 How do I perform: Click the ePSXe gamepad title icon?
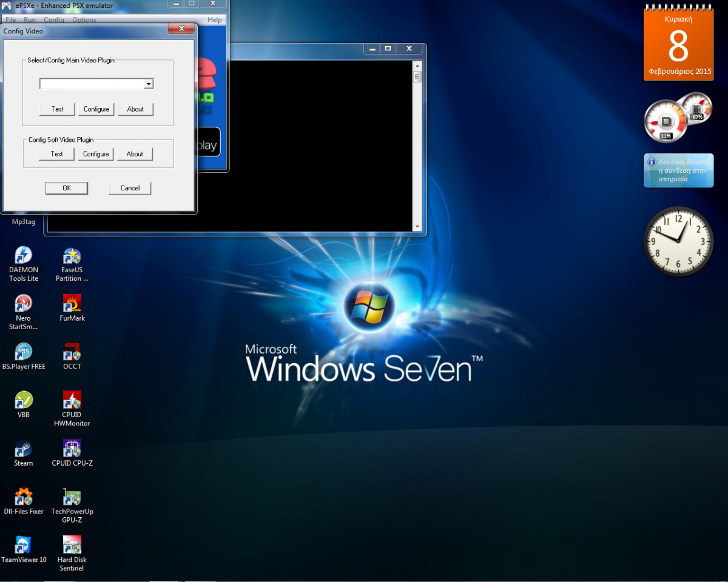click(x=7, y=5)
